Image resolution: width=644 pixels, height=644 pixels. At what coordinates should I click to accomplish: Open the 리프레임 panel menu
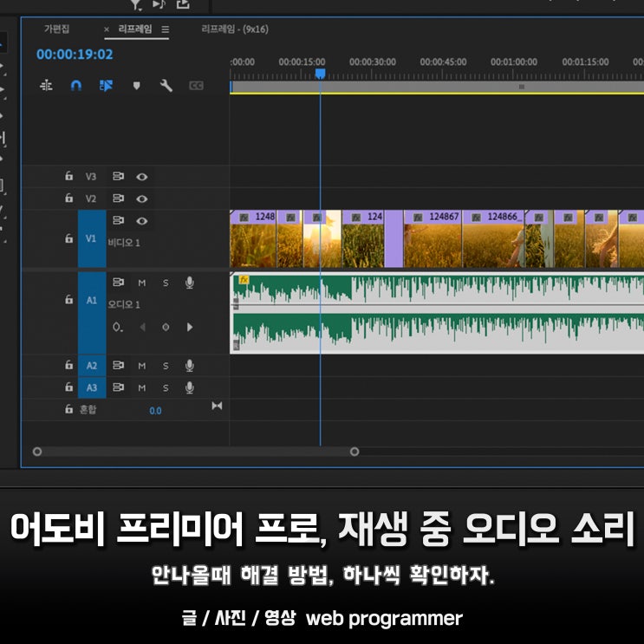(x=165, y=29)
